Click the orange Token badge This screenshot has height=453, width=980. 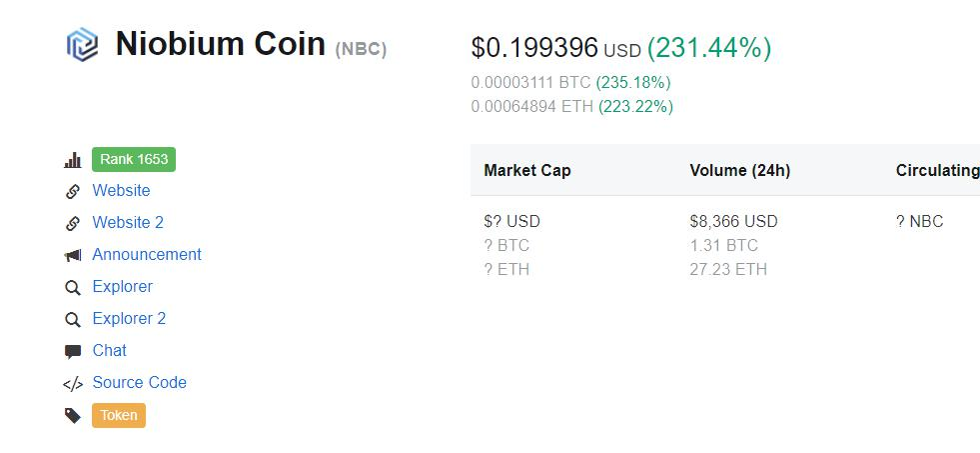[119, 415]
